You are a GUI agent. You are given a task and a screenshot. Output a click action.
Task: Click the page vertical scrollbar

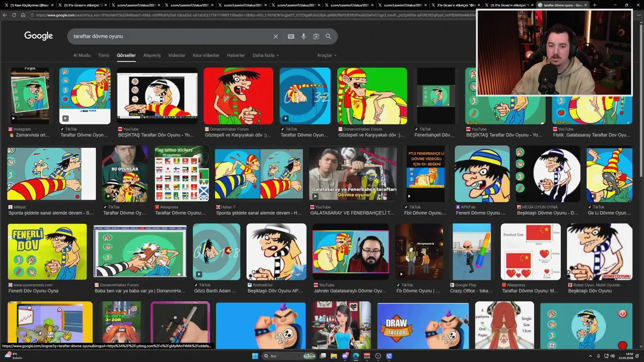click(x=641, y=101)
